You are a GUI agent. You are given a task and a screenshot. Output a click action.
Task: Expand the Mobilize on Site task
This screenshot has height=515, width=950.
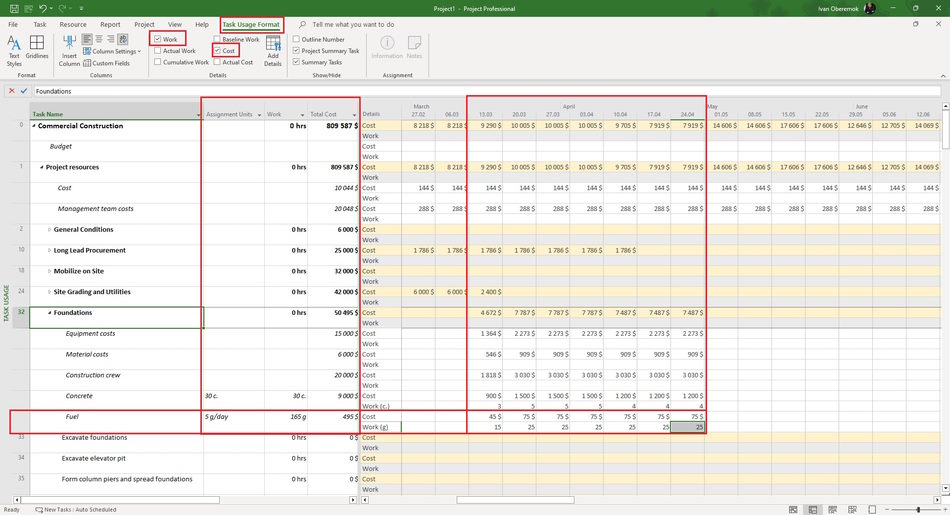(49, 271)
